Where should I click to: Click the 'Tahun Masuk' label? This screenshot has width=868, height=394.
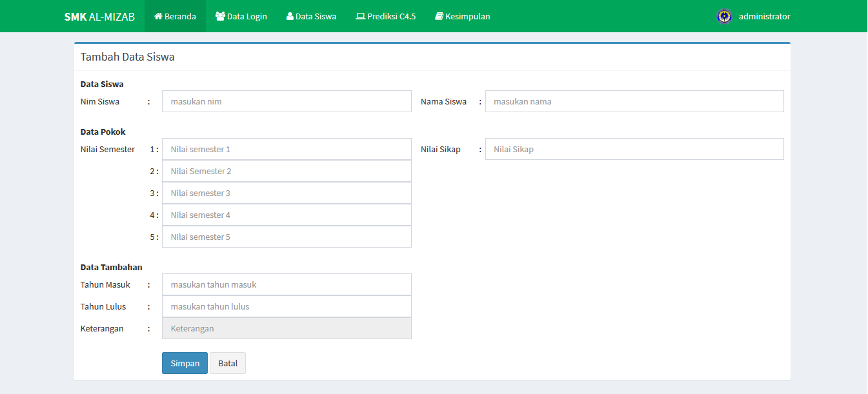[105, 284]
